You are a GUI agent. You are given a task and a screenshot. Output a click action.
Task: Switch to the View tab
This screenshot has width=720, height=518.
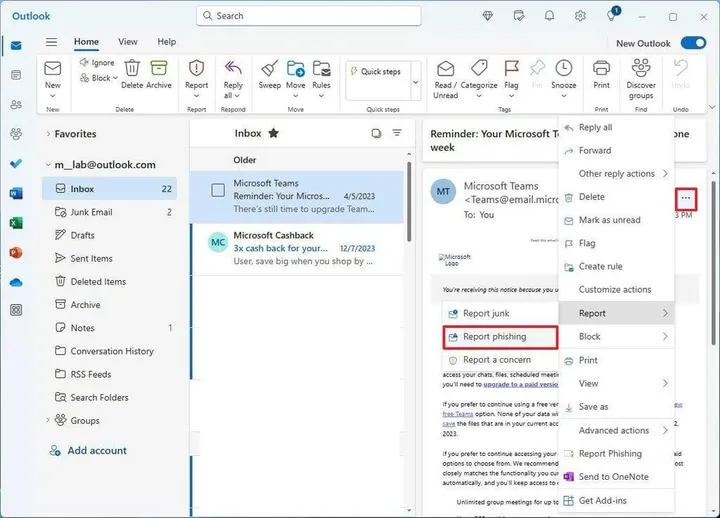point(128,42)
